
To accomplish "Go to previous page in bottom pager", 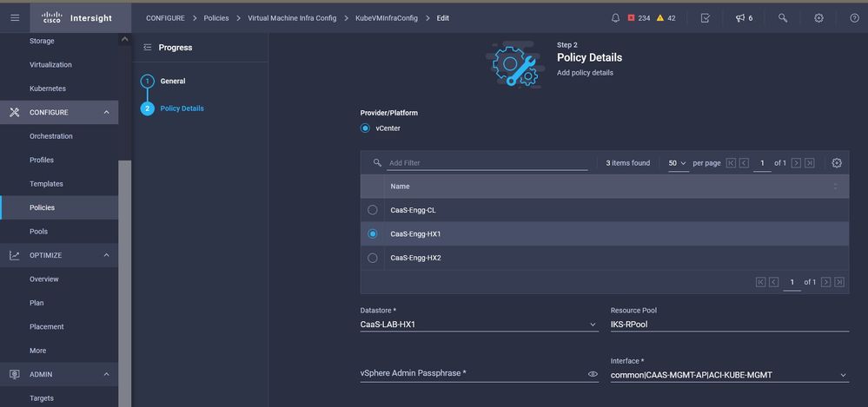I will (x=774, y=282).
